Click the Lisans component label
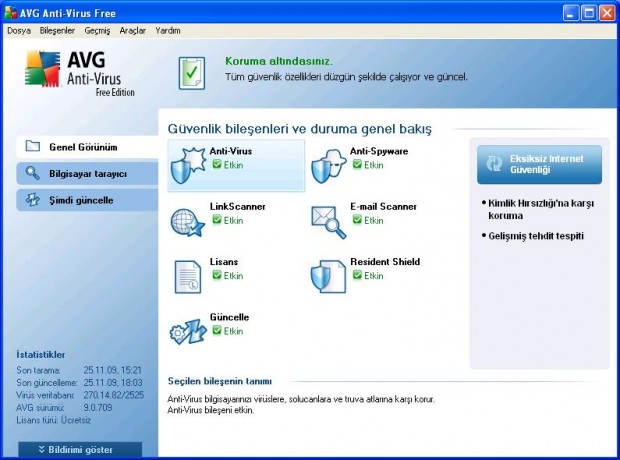620x460 pixels. (x=224, y=262)
